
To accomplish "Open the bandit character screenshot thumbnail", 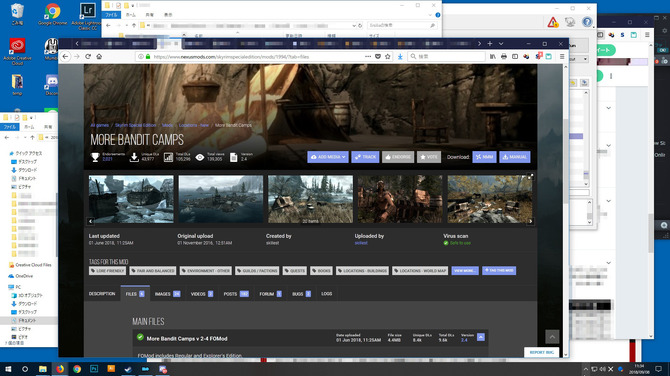I will point(400,199).
